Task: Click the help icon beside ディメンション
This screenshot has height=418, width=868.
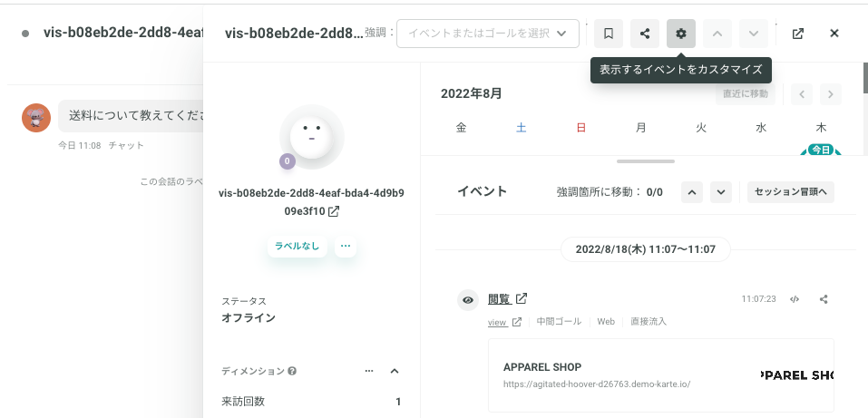Action: coord(292,371)
